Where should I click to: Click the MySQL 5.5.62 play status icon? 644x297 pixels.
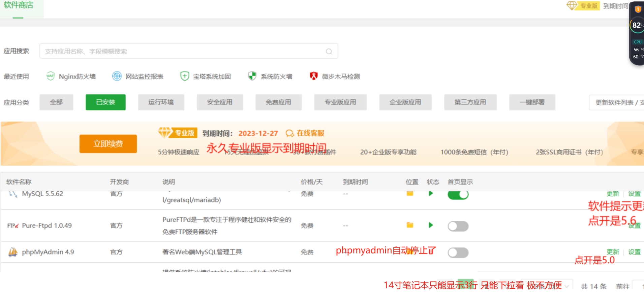[x=431, y=193]
